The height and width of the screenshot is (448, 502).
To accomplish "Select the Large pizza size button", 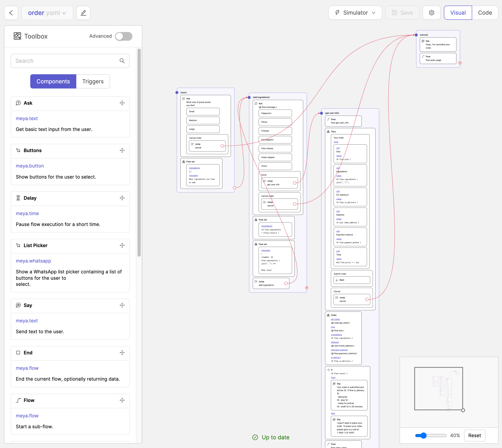I will 203,129.
